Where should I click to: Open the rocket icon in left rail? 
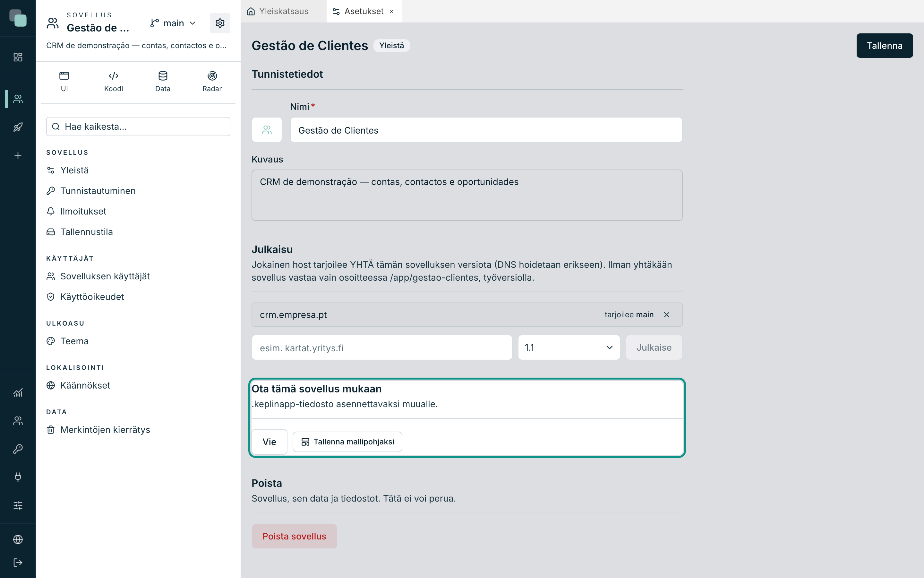click(18, 127)
